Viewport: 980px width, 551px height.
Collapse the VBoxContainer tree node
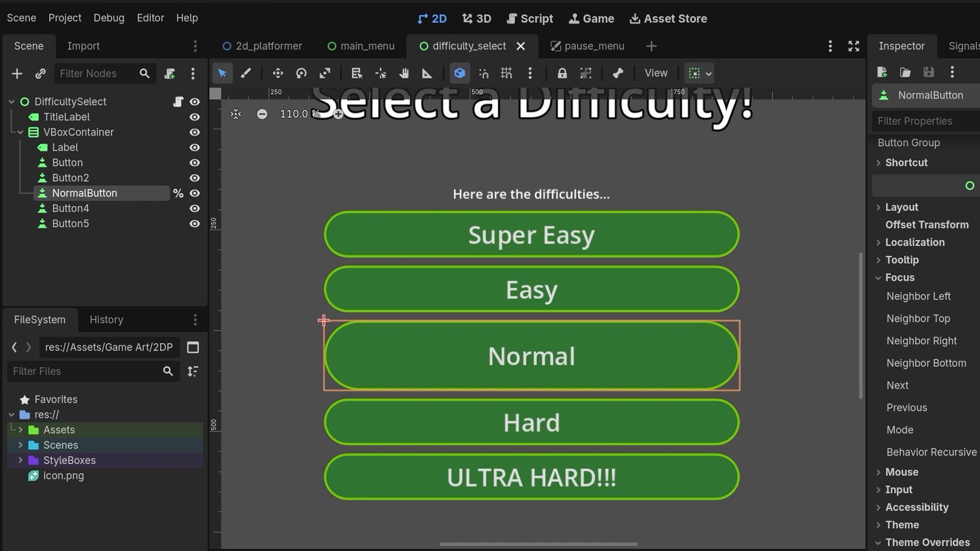point(20,132)
